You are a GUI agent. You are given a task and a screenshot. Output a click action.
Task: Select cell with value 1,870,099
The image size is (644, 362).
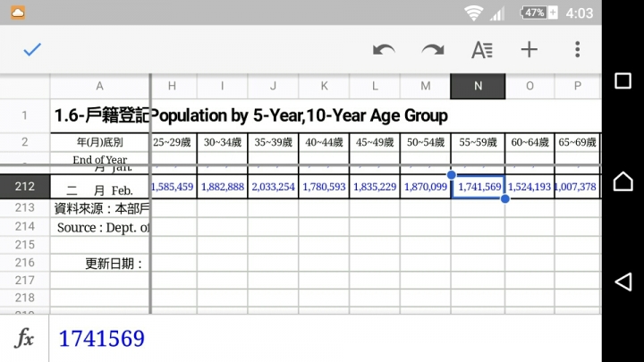point(426,187)
